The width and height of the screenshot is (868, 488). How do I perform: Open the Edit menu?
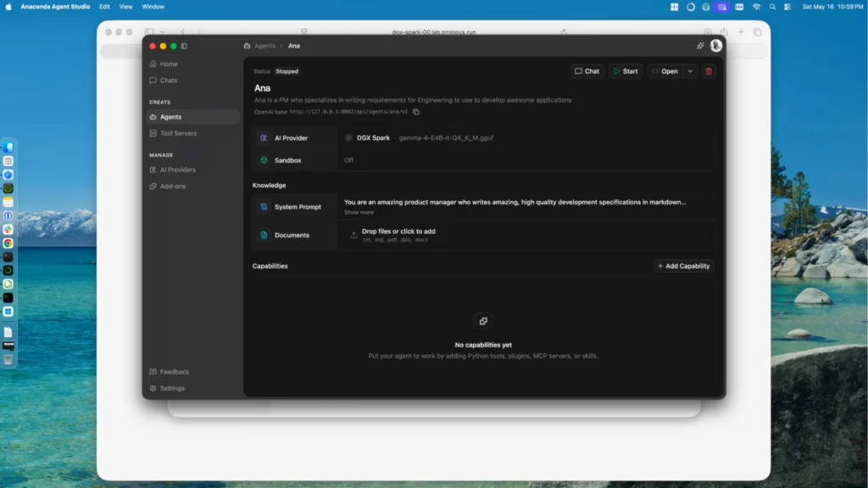click(x=104, y=7)
